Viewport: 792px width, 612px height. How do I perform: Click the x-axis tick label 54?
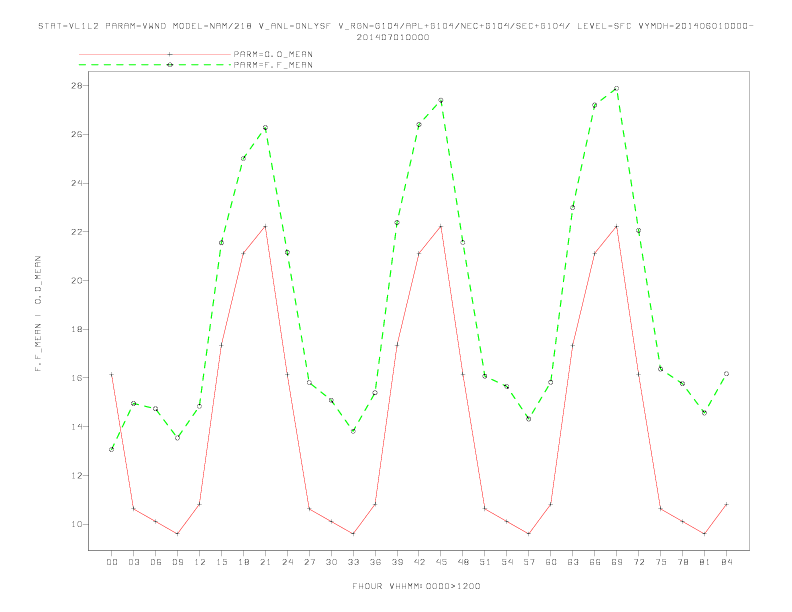click(507, 562)
